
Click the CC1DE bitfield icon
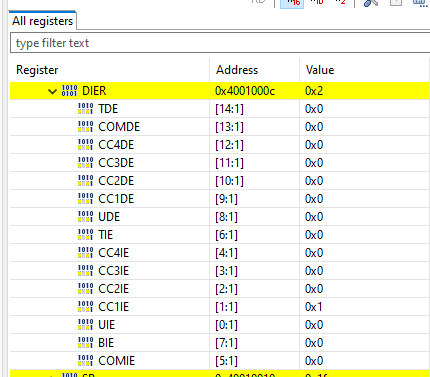(x=85, y=199)
